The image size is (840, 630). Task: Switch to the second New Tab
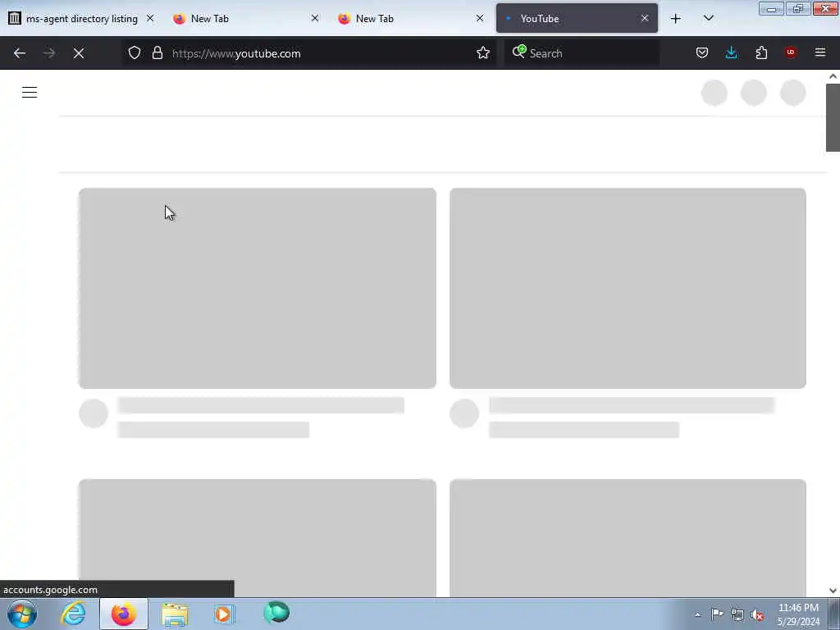click(410, 18)
